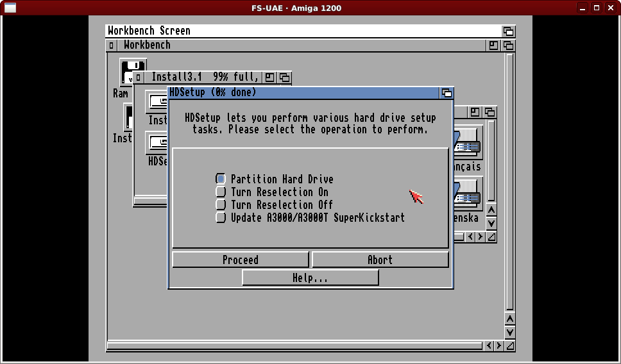Click Install3.1 window zoom gadget
This screenshot has width=621, height=364.
(x=269, y=77)
